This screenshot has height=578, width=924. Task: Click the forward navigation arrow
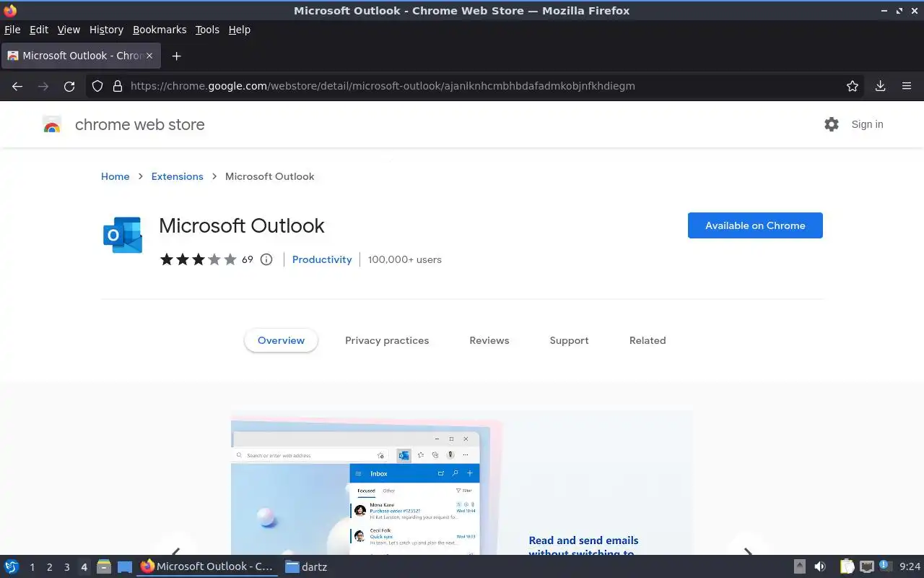(x=43, y=86)
